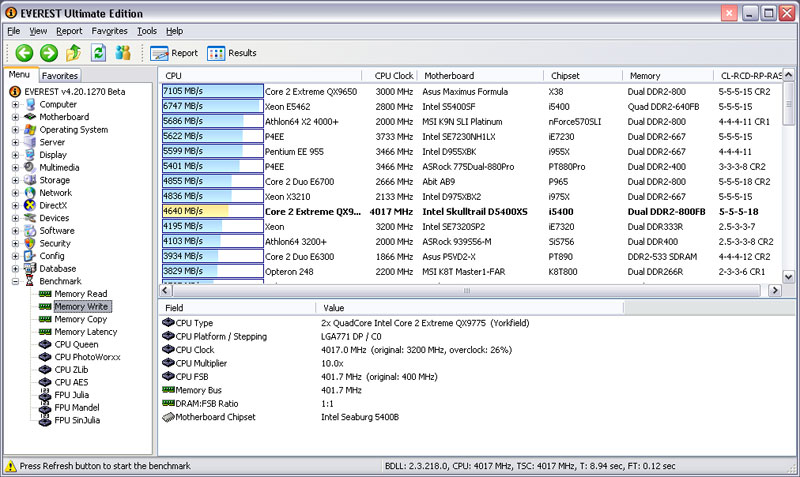Screen dimensions: 800x477
Task: Select Memory Copy benchmark
Action: [x=81, y=319]
